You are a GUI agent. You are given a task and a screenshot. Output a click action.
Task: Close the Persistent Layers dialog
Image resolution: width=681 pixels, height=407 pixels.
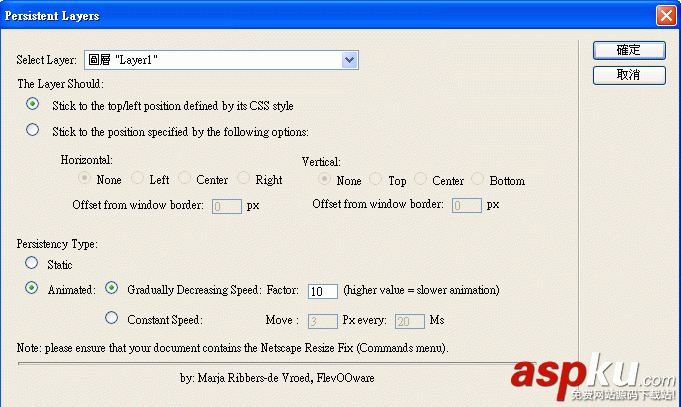(x=666, y=16)
